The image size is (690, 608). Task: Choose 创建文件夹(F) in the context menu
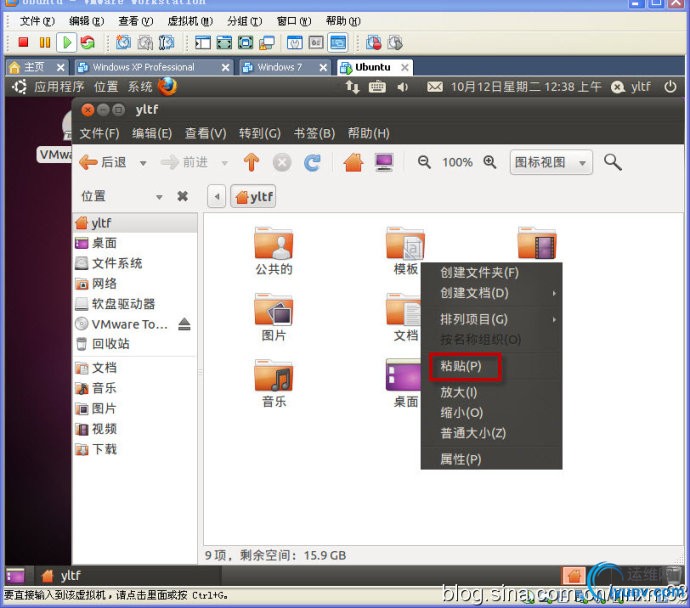[x=491, y=273]
